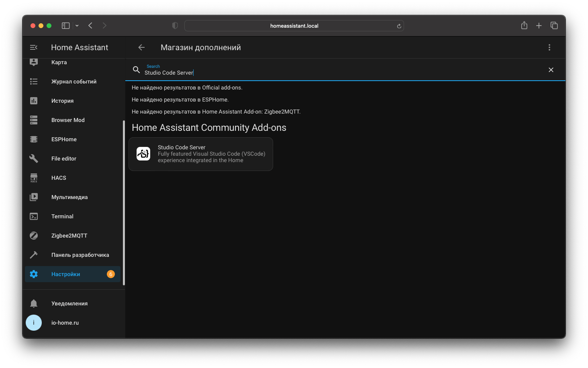The image size is (588, 368).
Task: Select Настройки in the sidebar
Action: point(66,274)
